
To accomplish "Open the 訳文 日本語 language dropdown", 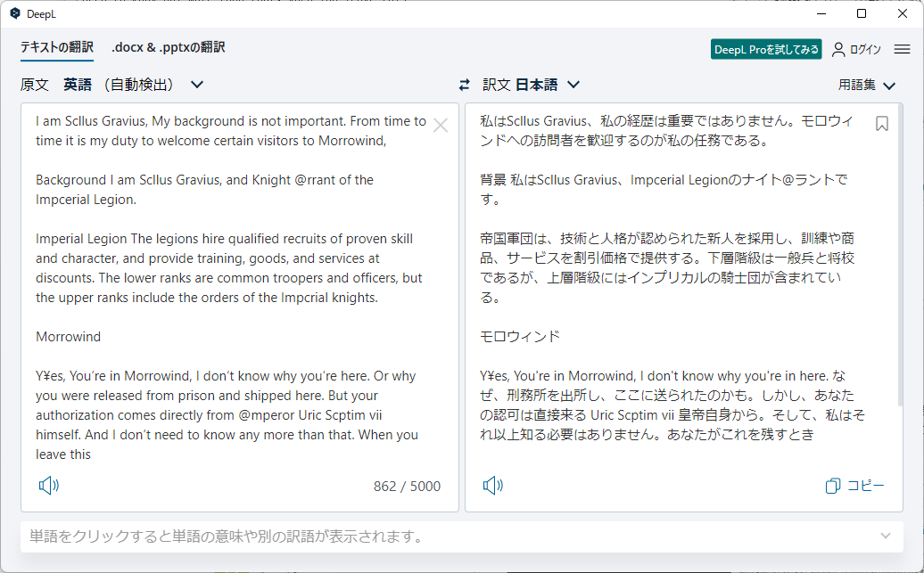I will pyautogui.click(x=536, y=84).
